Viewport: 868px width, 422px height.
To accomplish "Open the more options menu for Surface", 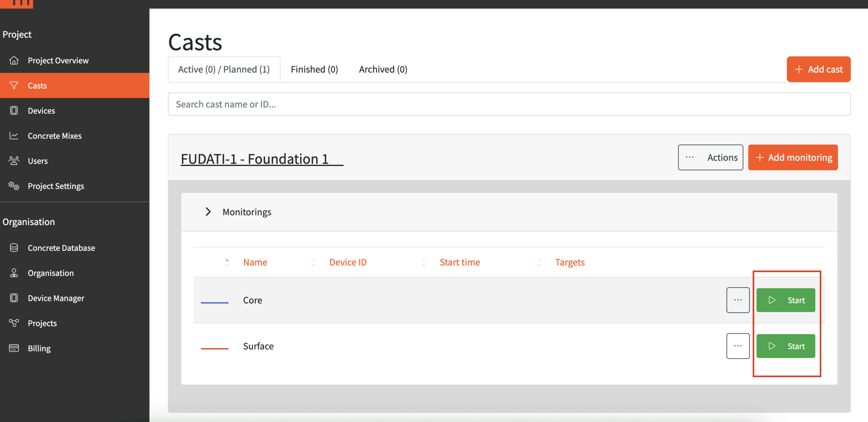I will click(738, 346).
